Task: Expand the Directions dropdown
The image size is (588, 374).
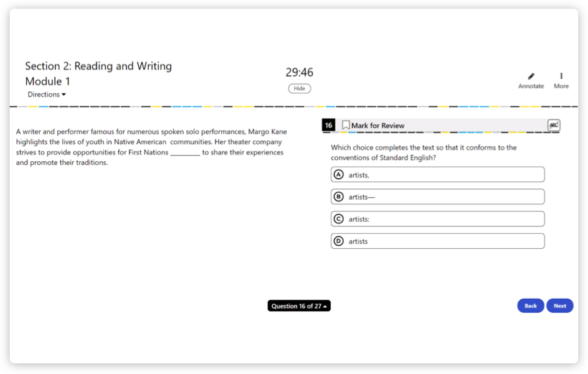Action: (46, 94)
